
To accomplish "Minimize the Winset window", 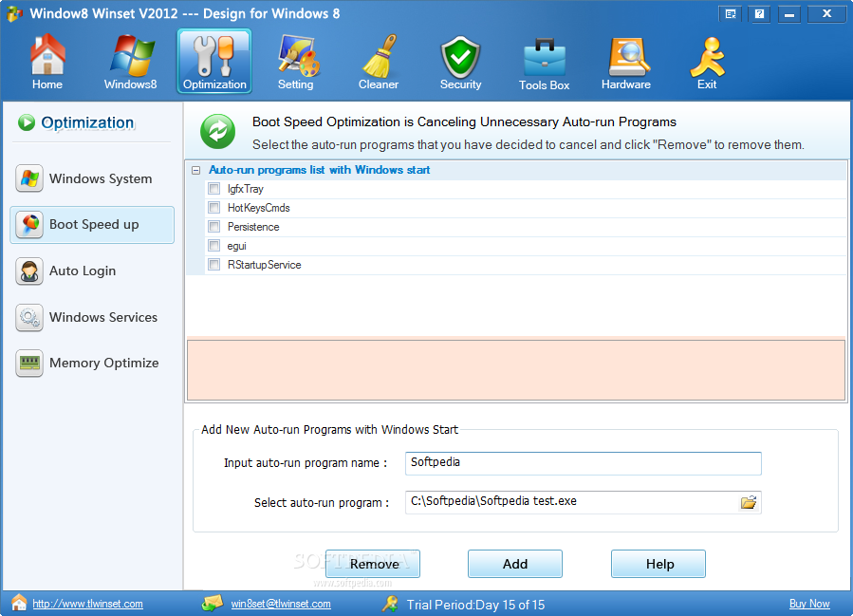I will coord(789,14).
